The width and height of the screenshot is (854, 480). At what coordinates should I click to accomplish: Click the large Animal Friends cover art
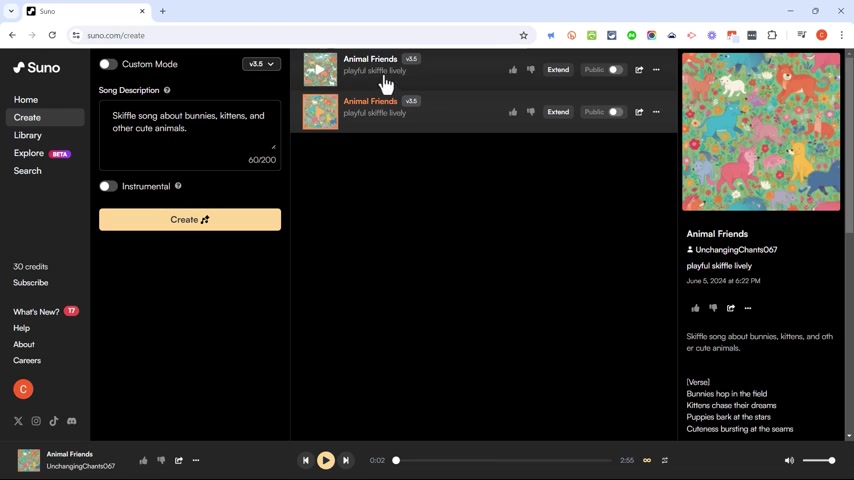761,132
